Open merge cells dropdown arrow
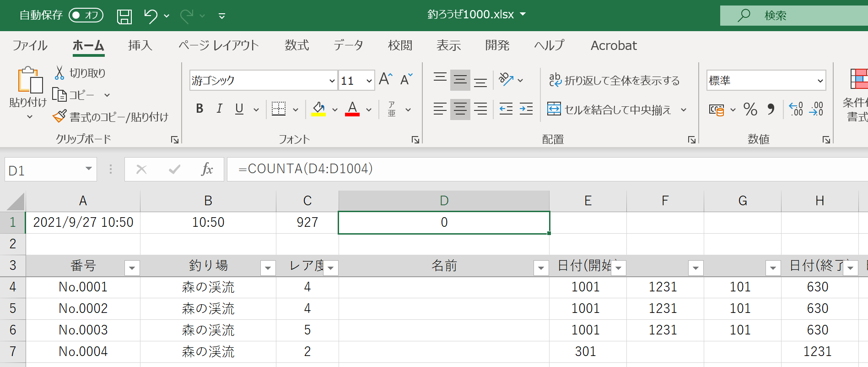Screen dimensions: 868x367 (x=684, y=110)
